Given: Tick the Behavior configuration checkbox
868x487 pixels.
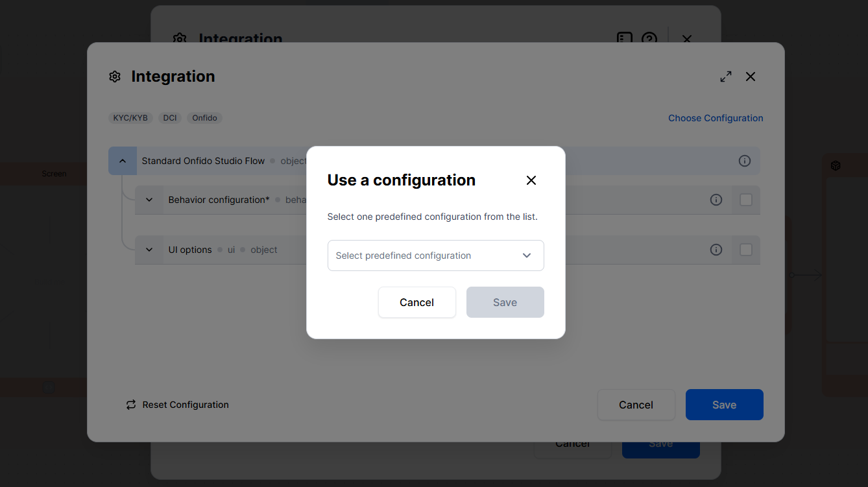Looking at the screenshot, I should (746, 200).
